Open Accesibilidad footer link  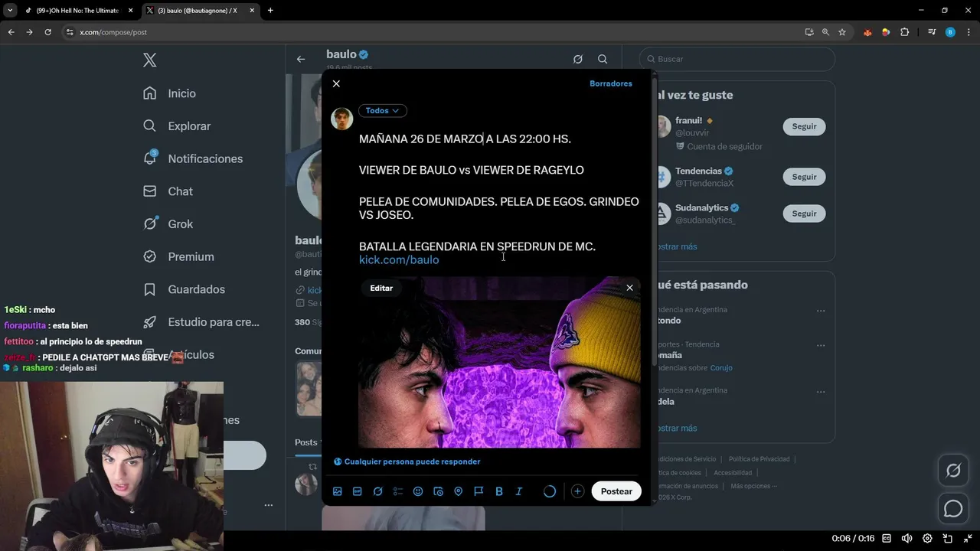(733, 473)
